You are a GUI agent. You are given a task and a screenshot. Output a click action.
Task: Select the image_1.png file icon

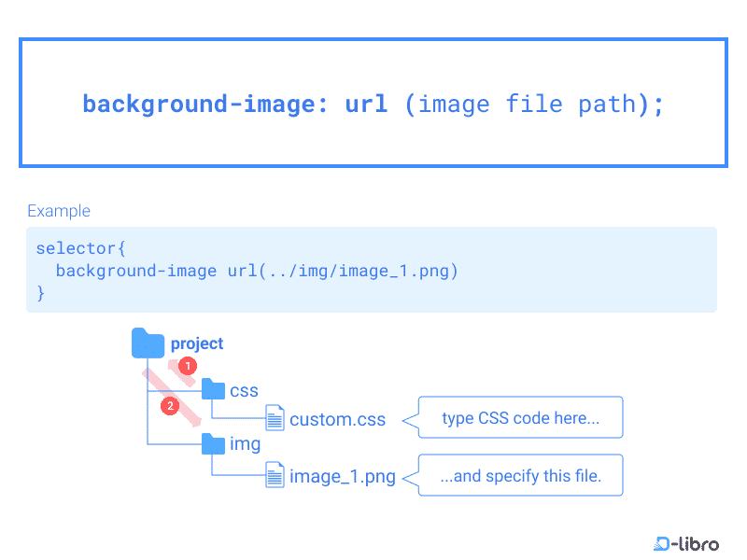tap(275, 474)
